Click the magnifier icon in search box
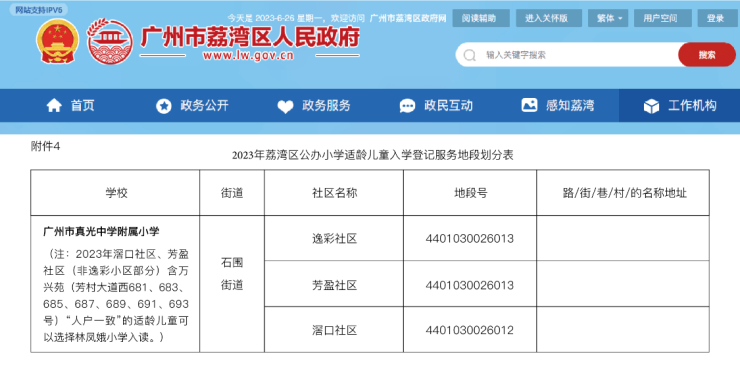The height and width of the screenshot is (367, 740). pos(470,55)
